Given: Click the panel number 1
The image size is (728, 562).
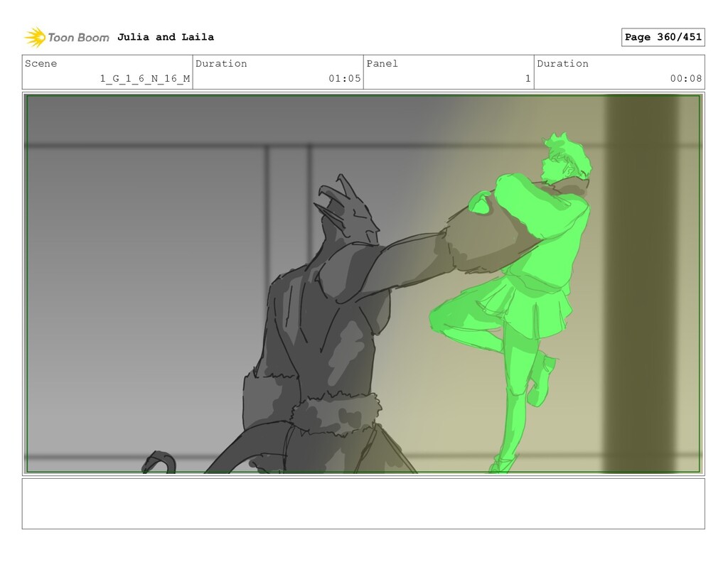Looking at the screenshot, I should (x=528, y=78).
